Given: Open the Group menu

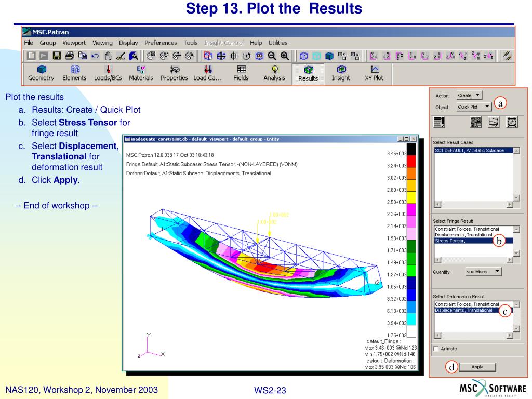Looking at the screenshot, I should [x=48, y=43].
